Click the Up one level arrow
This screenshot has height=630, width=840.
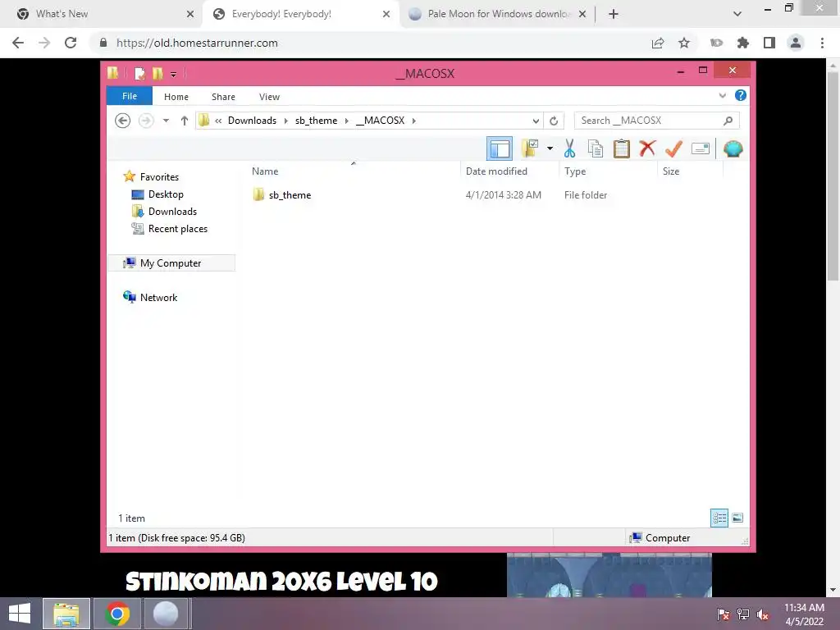tap(185, 121)
